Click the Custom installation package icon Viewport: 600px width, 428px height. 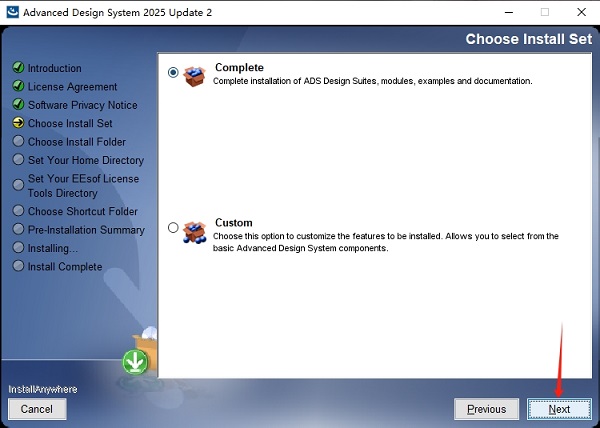click(195, 229)
